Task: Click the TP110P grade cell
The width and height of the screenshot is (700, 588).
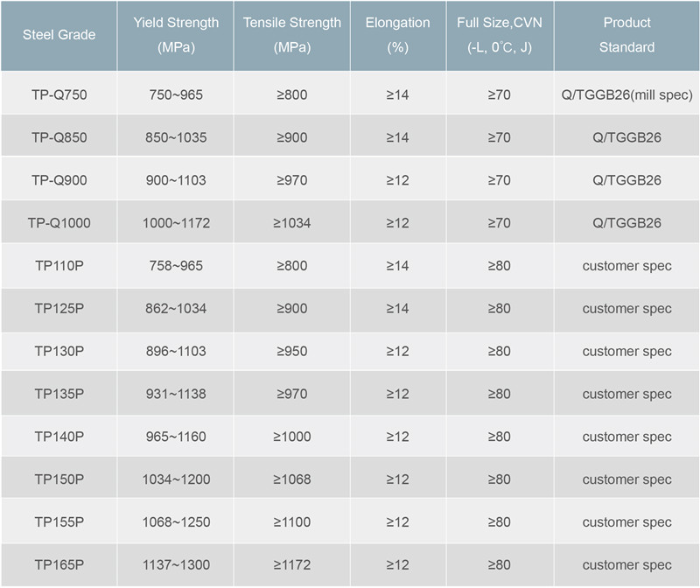Action: click(59, 266)
